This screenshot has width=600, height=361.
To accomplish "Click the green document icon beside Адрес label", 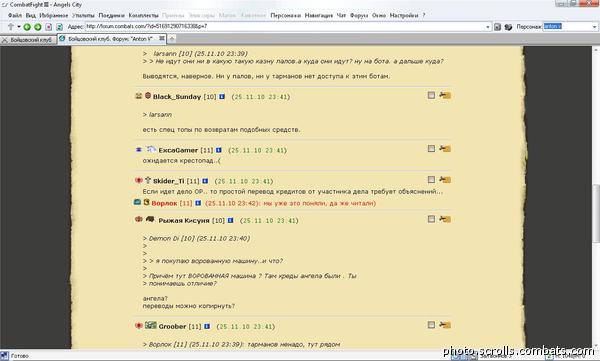I will click(x=59, y=27).
